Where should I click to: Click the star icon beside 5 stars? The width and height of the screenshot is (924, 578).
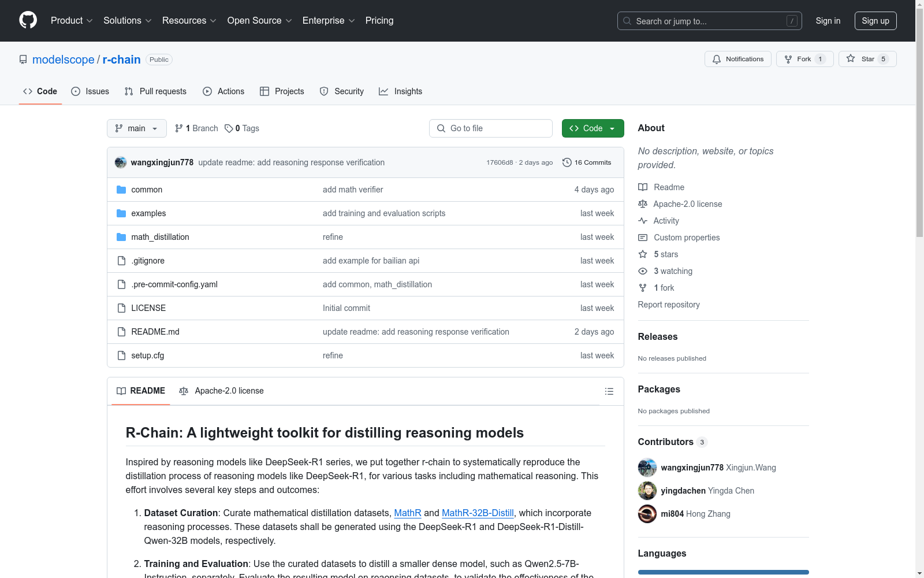(643, 254)
